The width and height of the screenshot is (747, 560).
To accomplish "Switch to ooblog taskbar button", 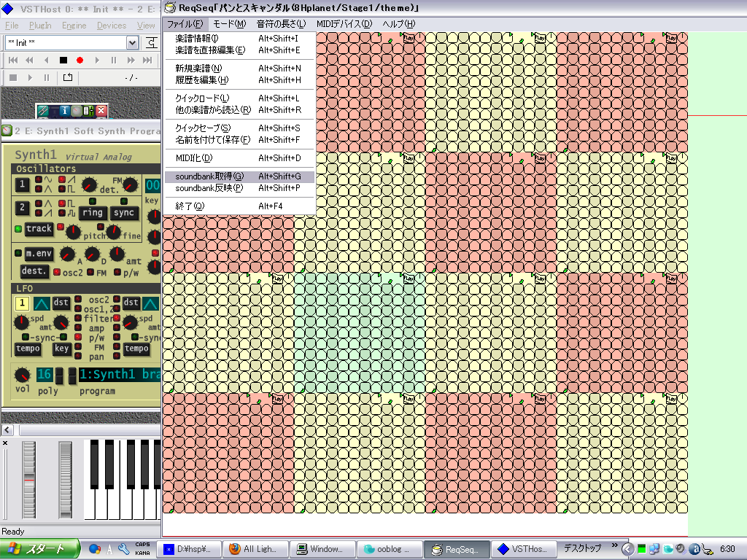I will 390,549.
